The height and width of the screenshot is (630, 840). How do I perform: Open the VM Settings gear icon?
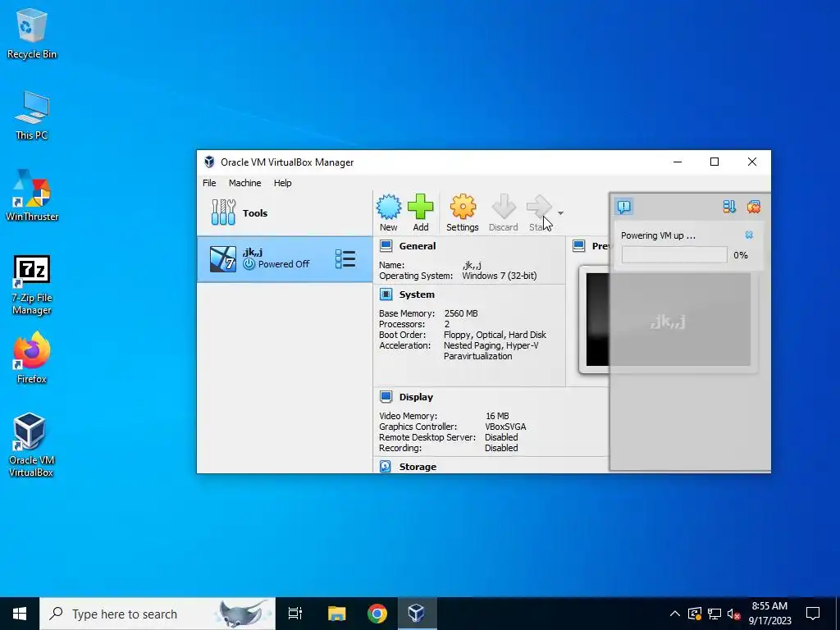[x=463, y=207]
